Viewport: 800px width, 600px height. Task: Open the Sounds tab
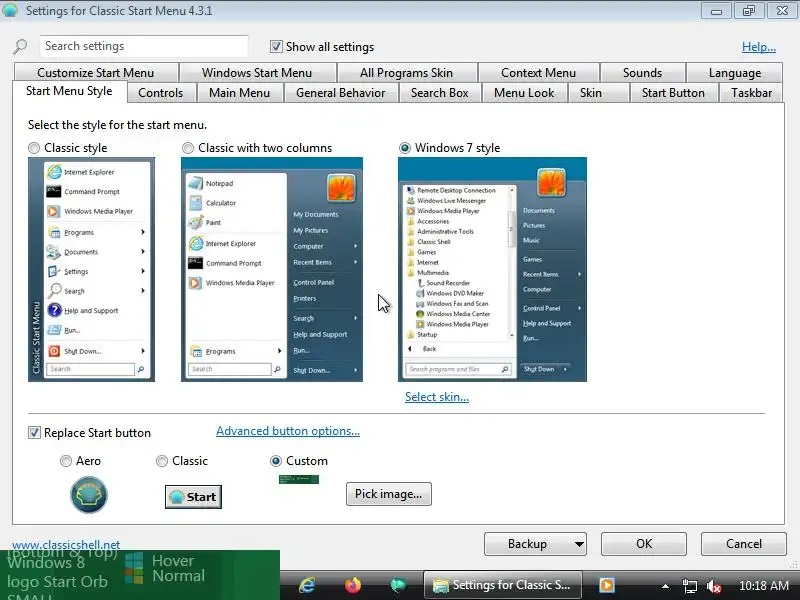642,72
